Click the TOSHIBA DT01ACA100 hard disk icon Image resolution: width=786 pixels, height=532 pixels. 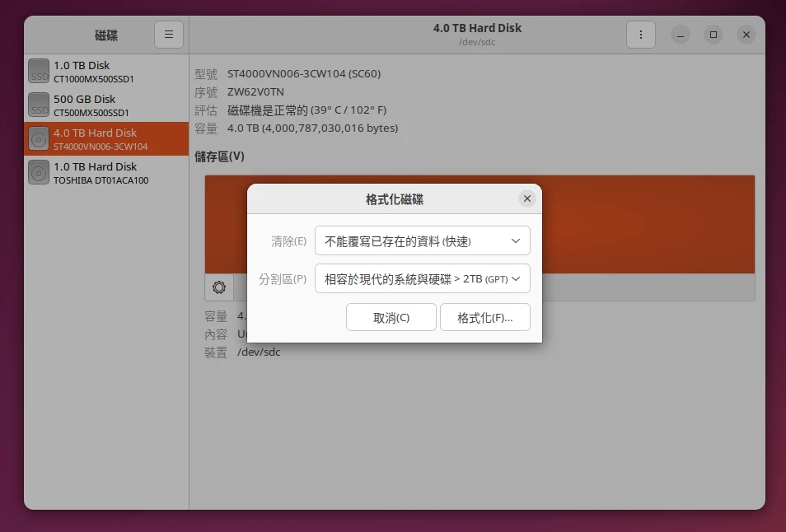tap(39, 173)
